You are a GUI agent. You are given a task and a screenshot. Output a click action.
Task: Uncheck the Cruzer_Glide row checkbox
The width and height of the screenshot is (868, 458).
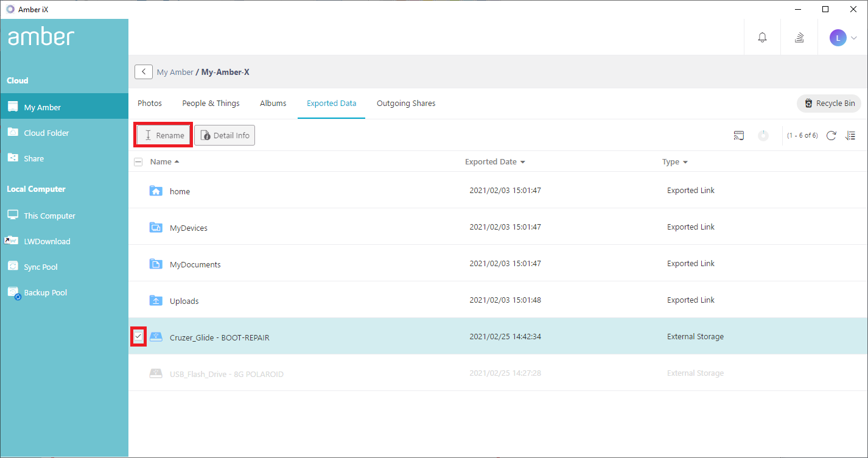click(138, 336)
